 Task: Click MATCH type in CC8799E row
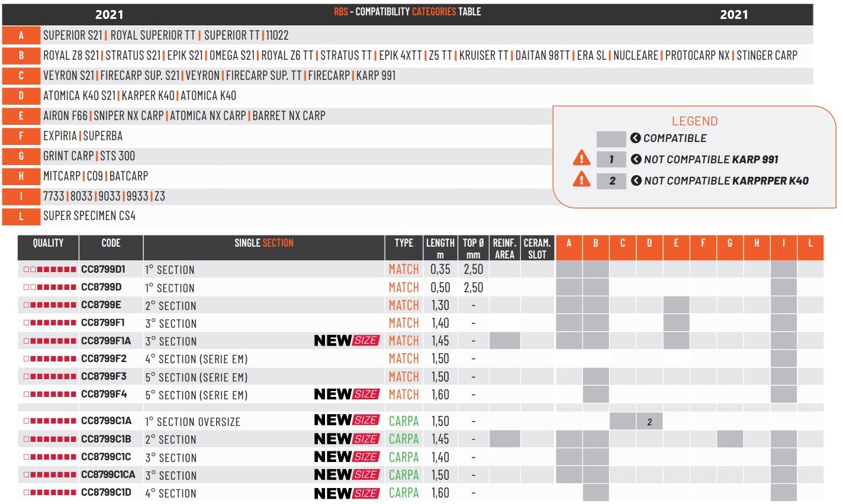tap(404, 305)
